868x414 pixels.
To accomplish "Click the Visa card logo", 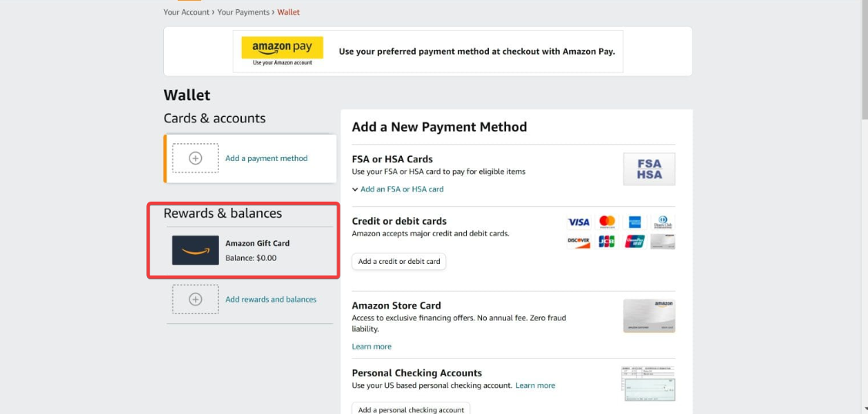I will pos(578,222).
